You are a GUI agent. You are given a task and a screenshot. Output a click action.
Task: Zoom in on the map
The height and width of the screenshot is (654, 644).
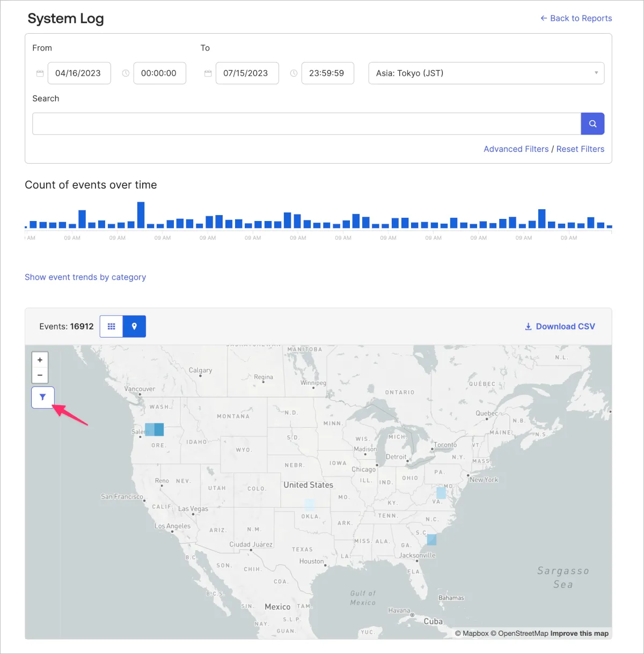pyautogui.click(x=40, y=360)
